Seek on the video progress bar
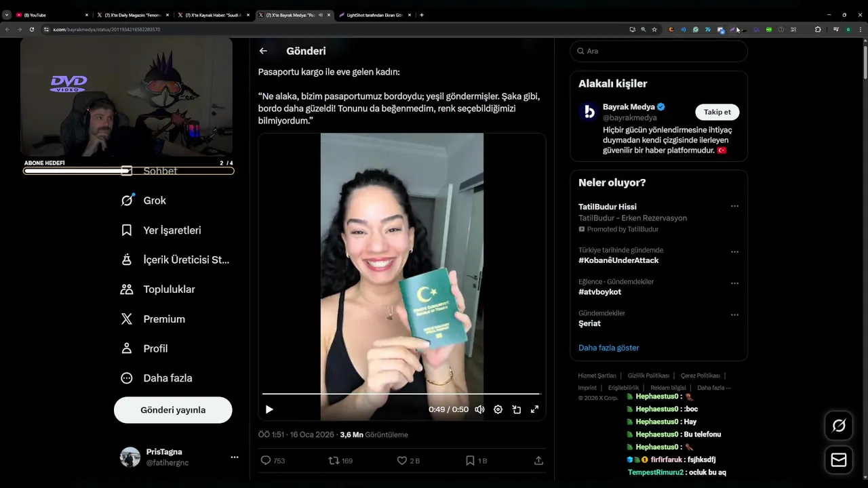Screen dimensions: 868x488 click(x=401, y=393)
